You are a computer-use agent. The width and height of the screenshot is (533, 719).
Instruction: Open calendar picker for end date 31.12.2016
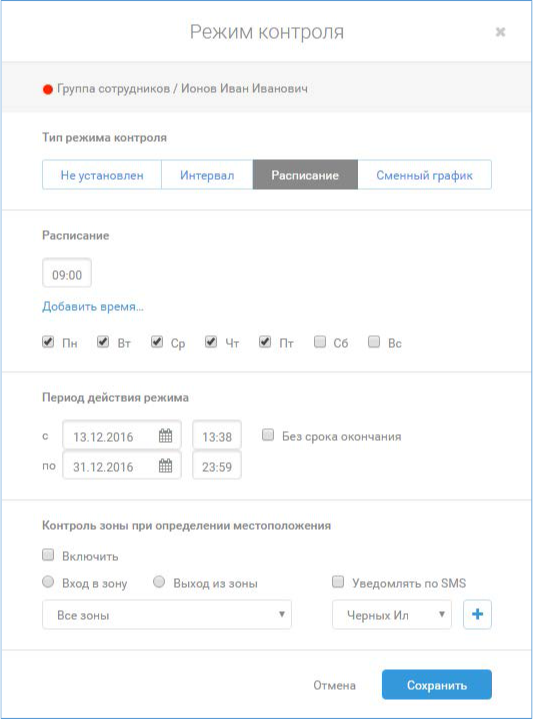[165, 466]
